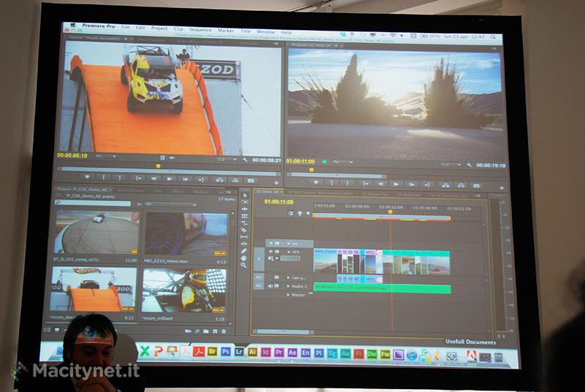Export frame from the Program monitor
The image size is (585, 392).
pos(477,186)
